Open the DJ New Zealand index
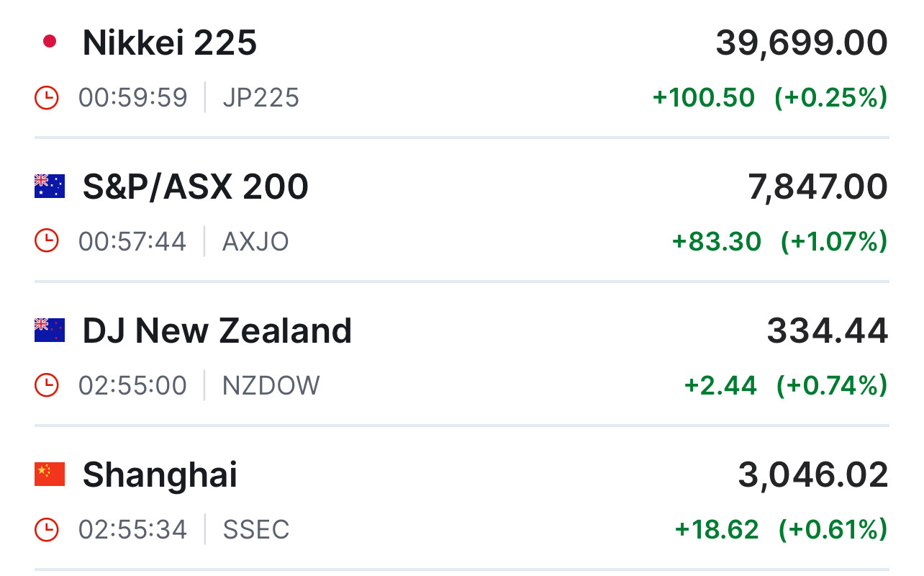Screen dimensions: 924x576 click(217, 331)
